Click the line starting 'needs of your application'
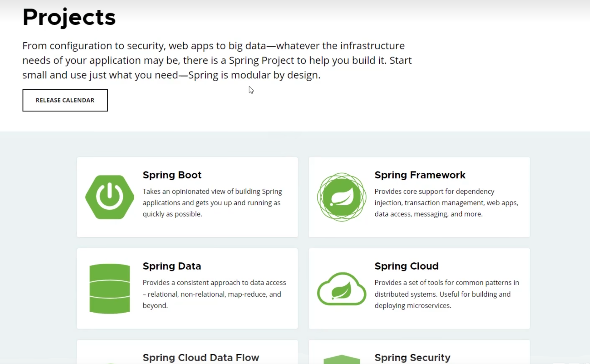This screenshot has height=364, width=590. click(217, 60)
